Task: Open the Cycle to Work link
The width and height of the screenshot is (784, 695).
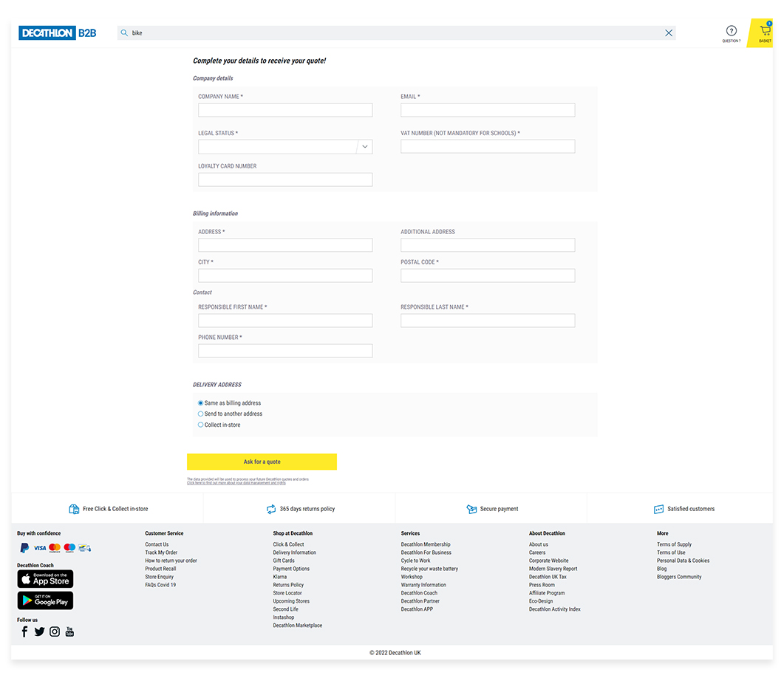Action: point(415,561)
